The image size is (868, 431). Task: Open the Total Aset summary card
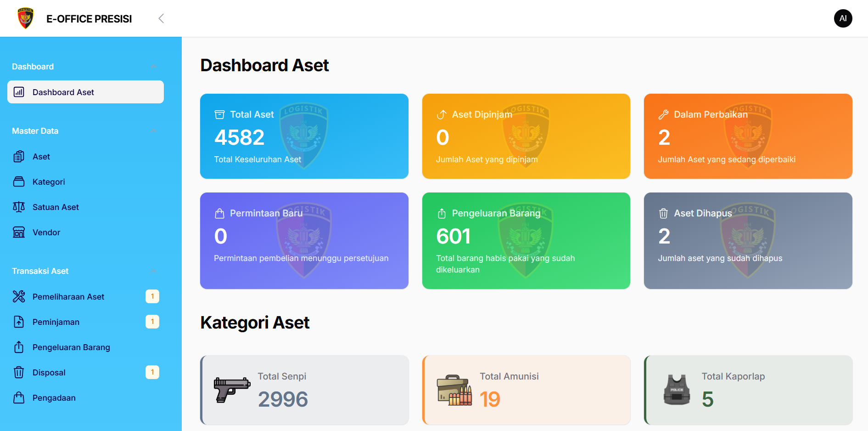pyautogui.click(x=304, y=136)
